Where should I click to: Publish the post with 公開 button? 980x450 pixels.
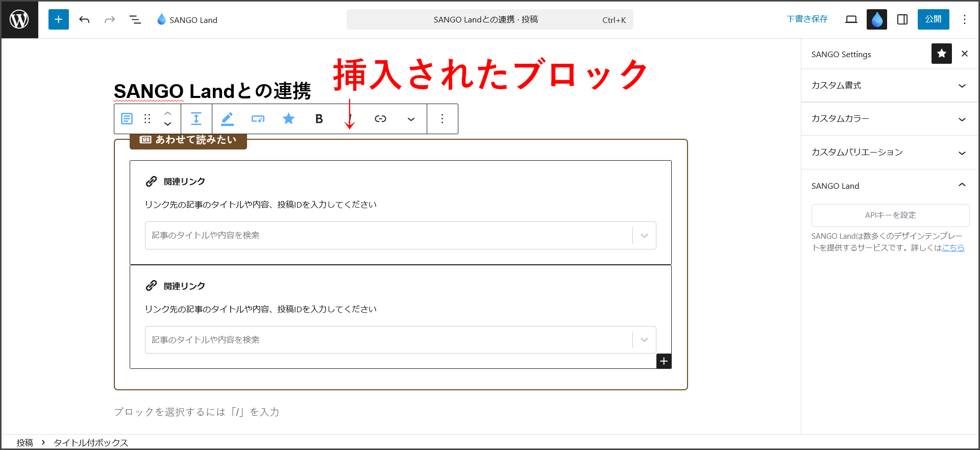coord(933,19)
